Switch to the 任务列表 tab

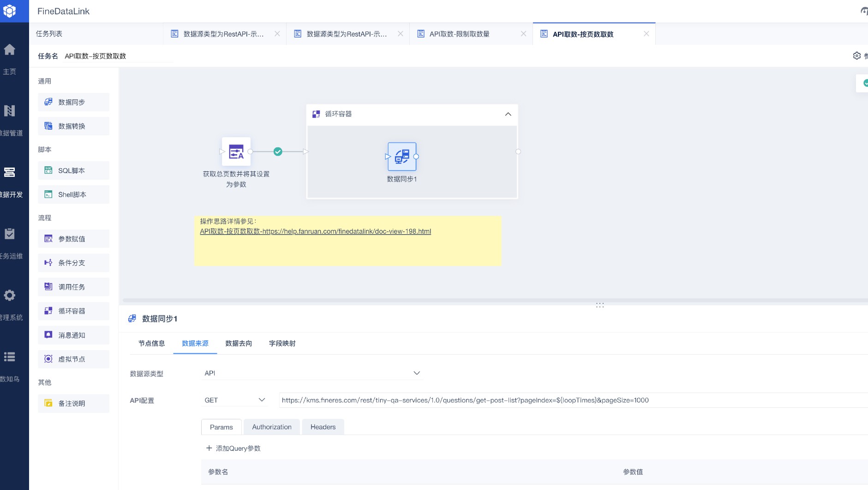pyautogui.click(x=49, y=34)
